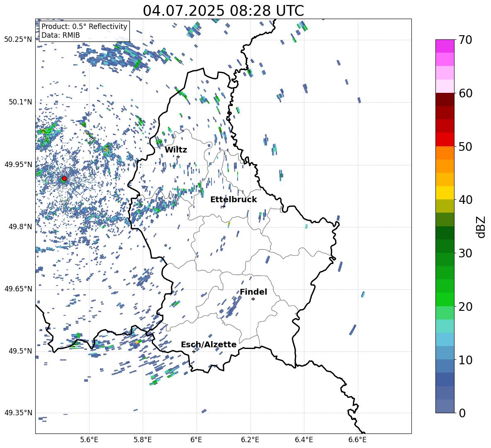491x448 pixels.
Task: Click the Findel cross location marker
Action: click(253, 299)
